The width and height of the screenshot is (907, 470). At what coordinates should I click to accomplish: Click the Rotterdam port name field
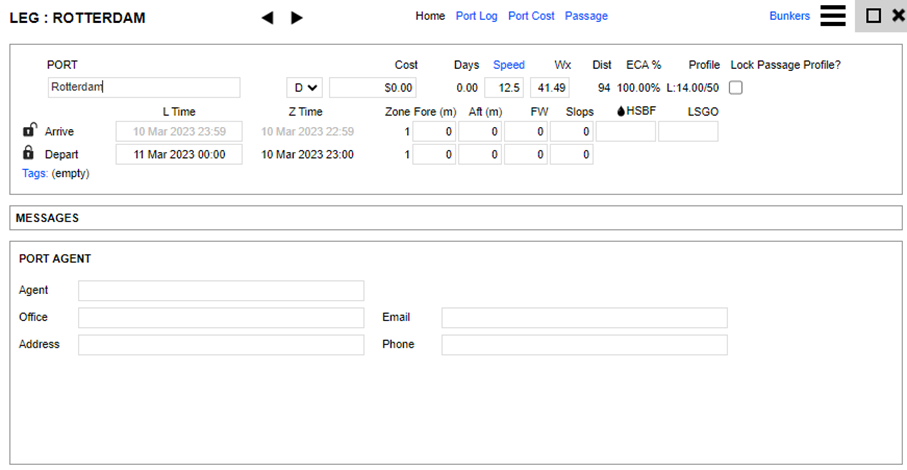[x=144, y=88]
